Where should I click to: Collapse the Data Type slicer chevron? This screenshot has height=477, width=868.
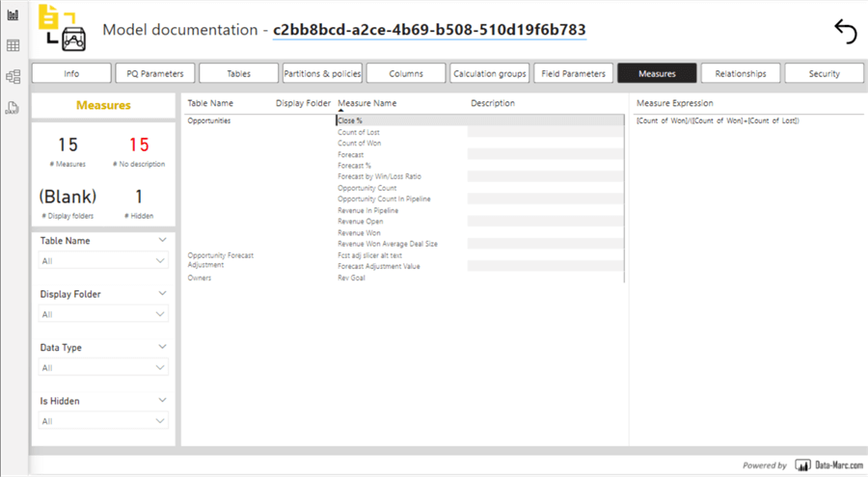coord(162,347)
